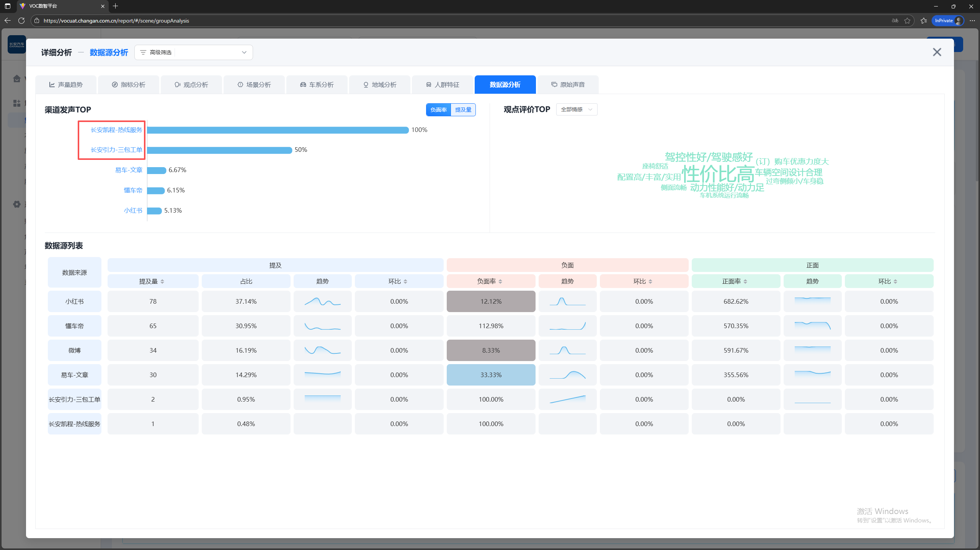Sort by the 负面率 column arrows
Image resolution: width=980 pixels, height=550 pixels.
[500, 282]
